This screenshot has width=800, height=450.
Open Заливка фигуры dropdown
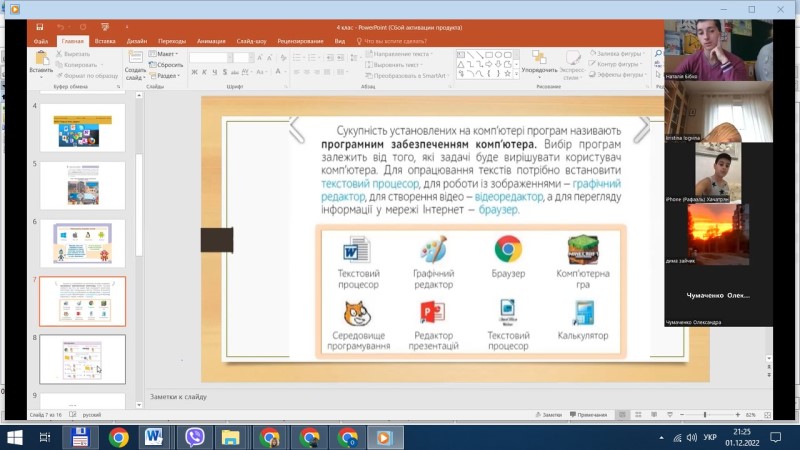(616, 53)
